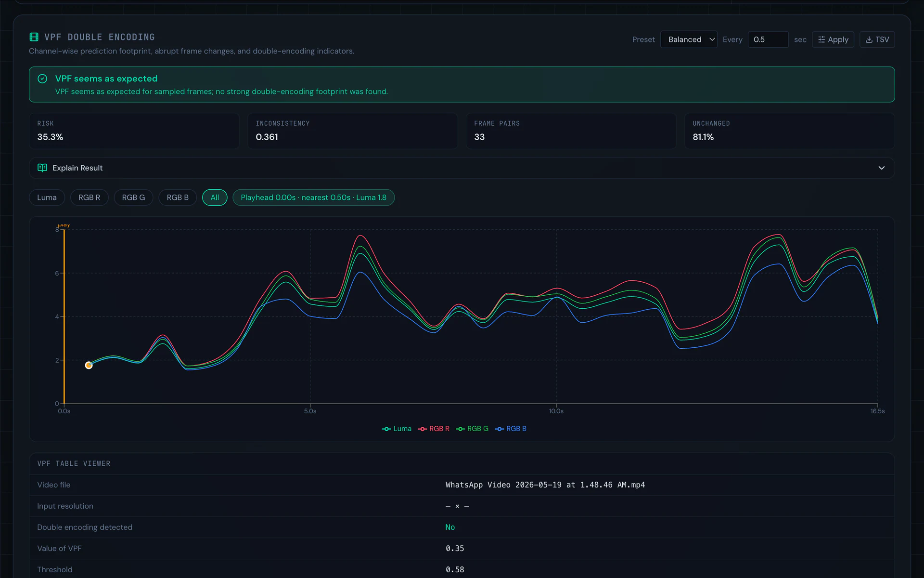Screen dimensions: 924x578
Task: Click the FRAME PAIRS 33 stat card
Action: point(571,131)
